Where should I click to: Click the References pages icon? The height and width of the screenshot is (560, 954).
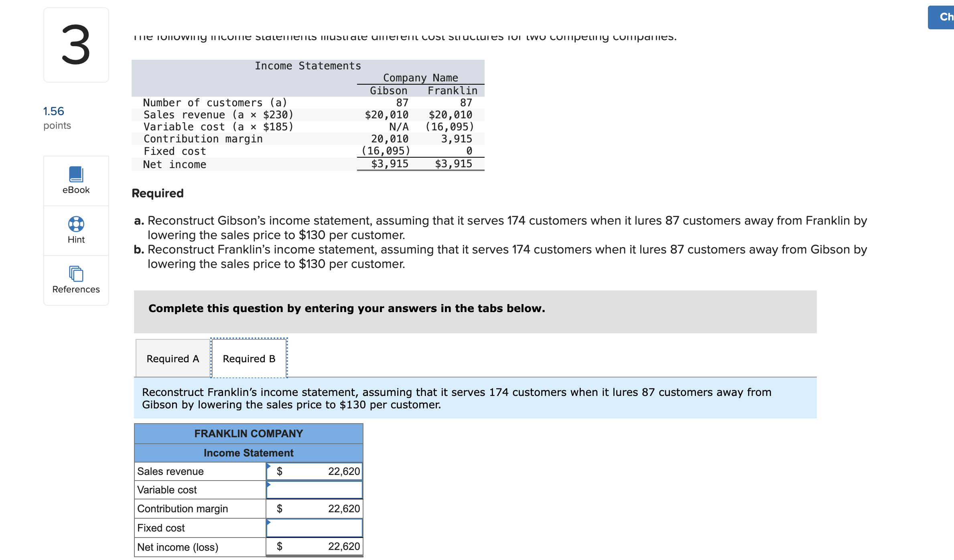click(x=75, y=274)
